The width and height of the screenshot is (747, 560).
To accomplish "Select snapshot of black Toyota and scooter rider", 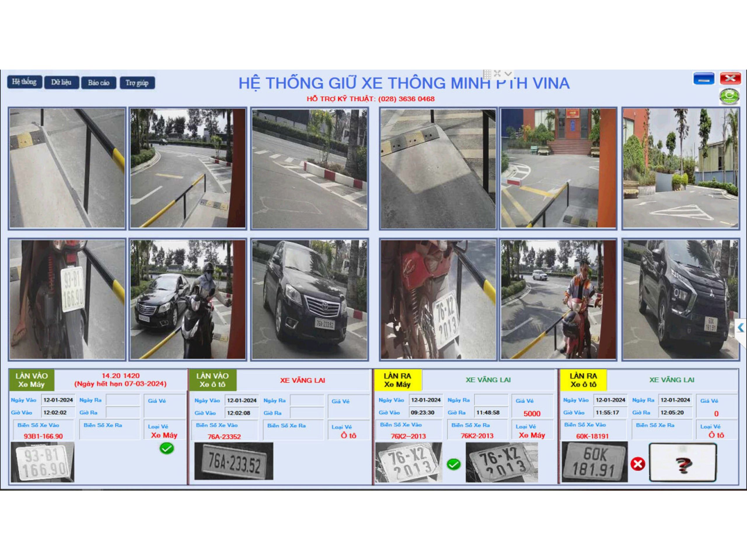I will point(188,300).
